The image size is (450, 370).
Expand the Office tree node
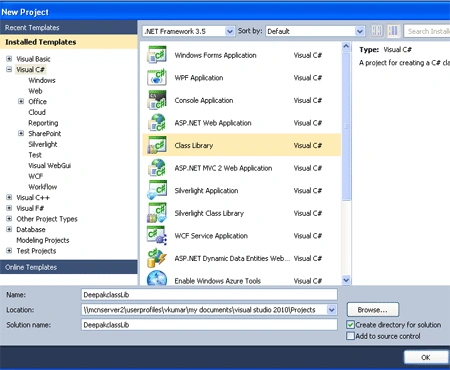(21, 101)
